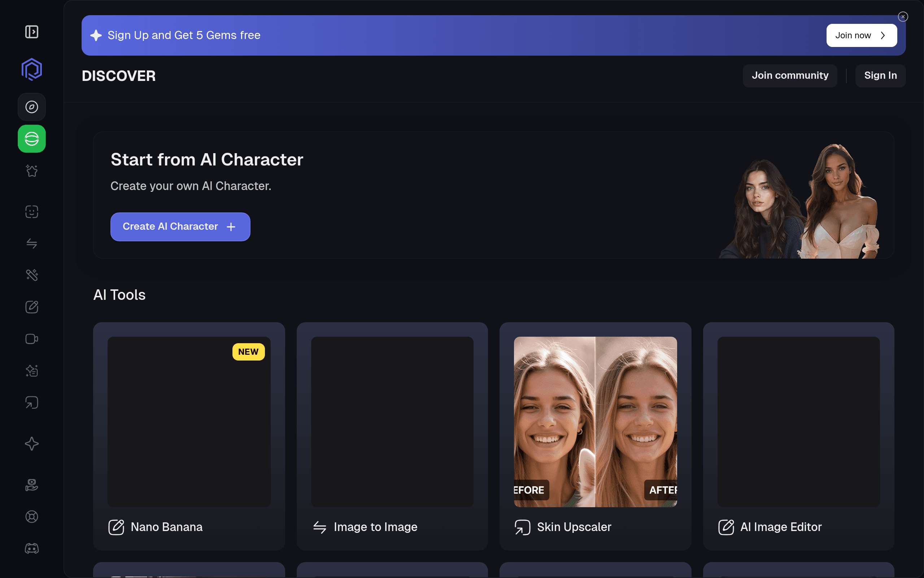
Task: Open the Image to Image card thumbnail
Action: (392, 422)
